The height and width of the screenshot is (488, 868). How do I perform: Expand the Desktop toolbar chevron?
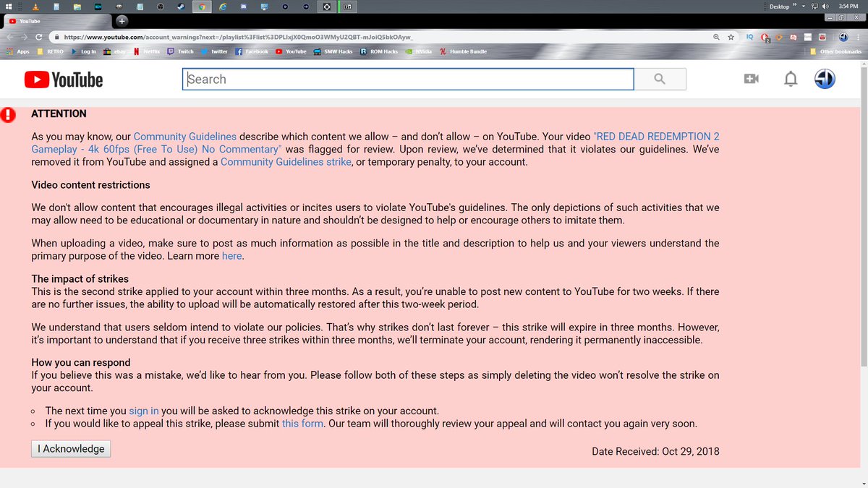coord(794,4)
